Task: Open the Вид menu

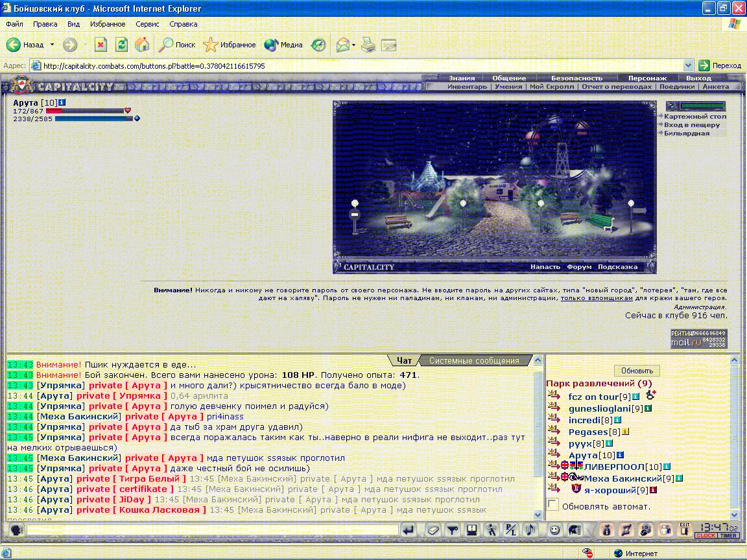Action: click(x=73, y=24)
